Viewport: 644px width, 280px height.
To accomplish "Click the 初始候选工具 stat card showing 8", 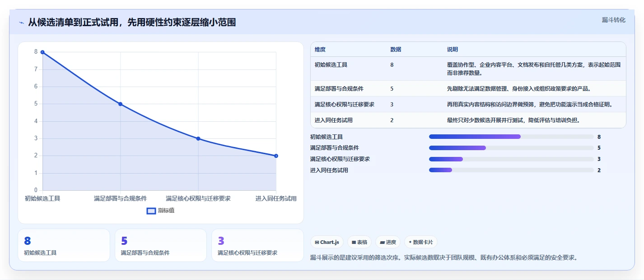I will pos(64,245).
